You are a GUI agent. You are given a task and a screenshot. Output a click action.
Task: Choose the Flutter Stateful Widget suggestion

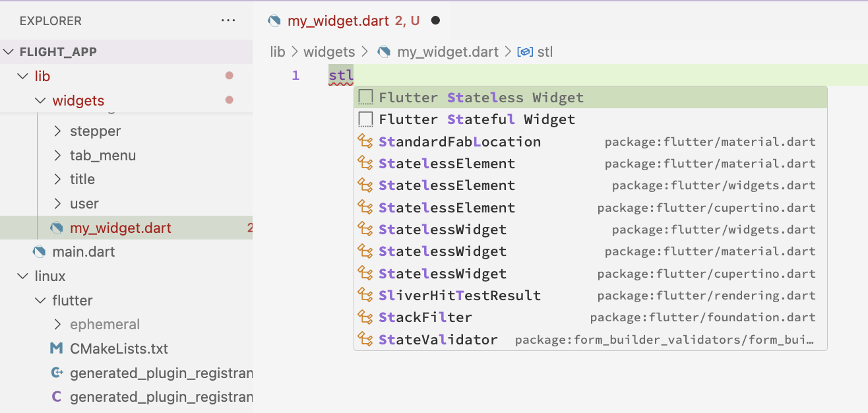[x=476, y=119]
